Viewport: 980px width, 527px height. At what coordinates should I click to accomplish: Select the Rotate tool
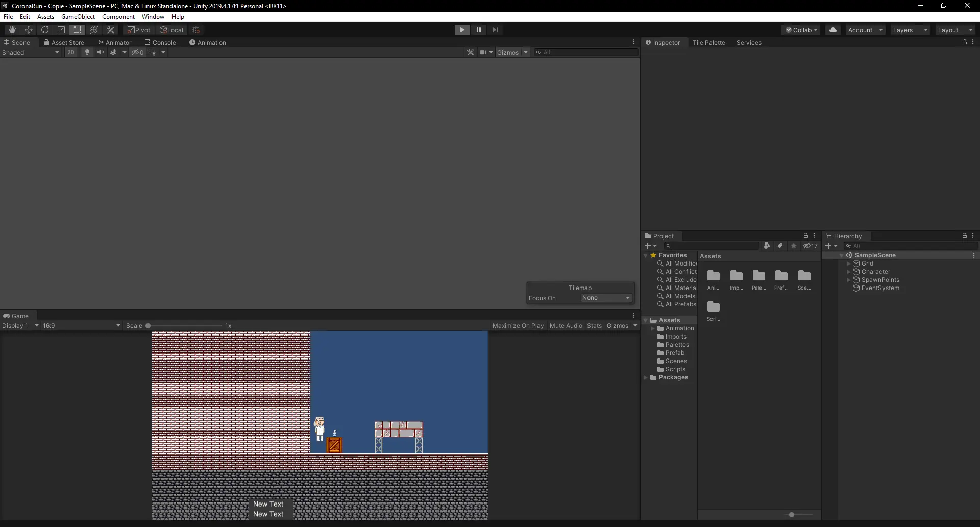45,30
